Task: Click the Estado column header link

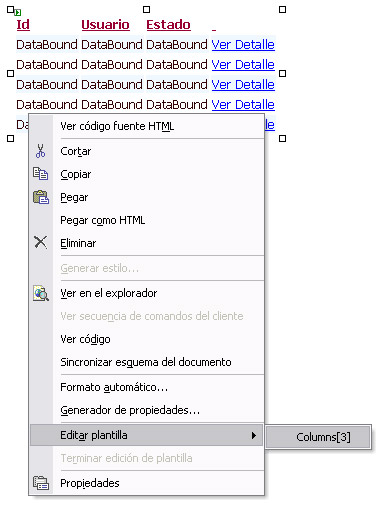Action: click(x=168, y=25)
